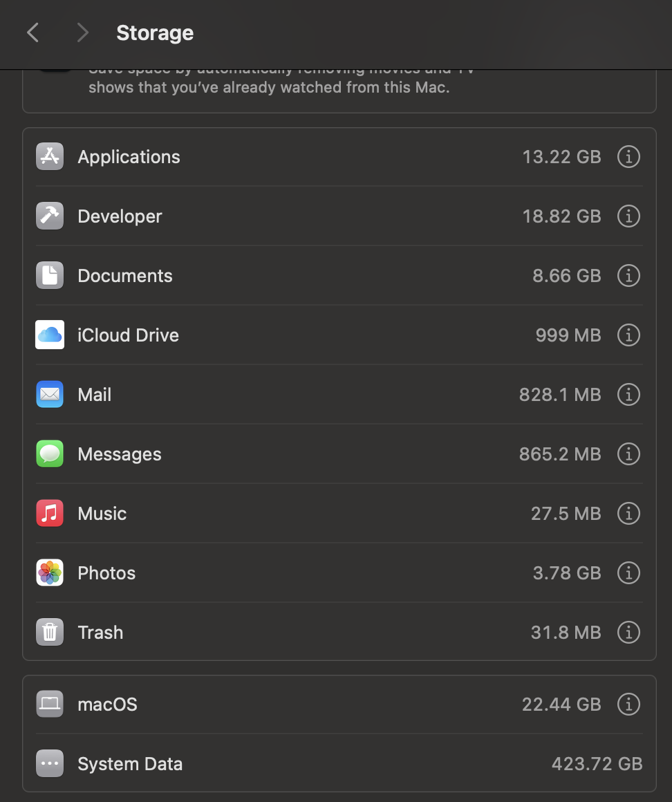Open info details for macOS storage
The width and height of the screenshot is (672, 802).
(x=628, y=705)
